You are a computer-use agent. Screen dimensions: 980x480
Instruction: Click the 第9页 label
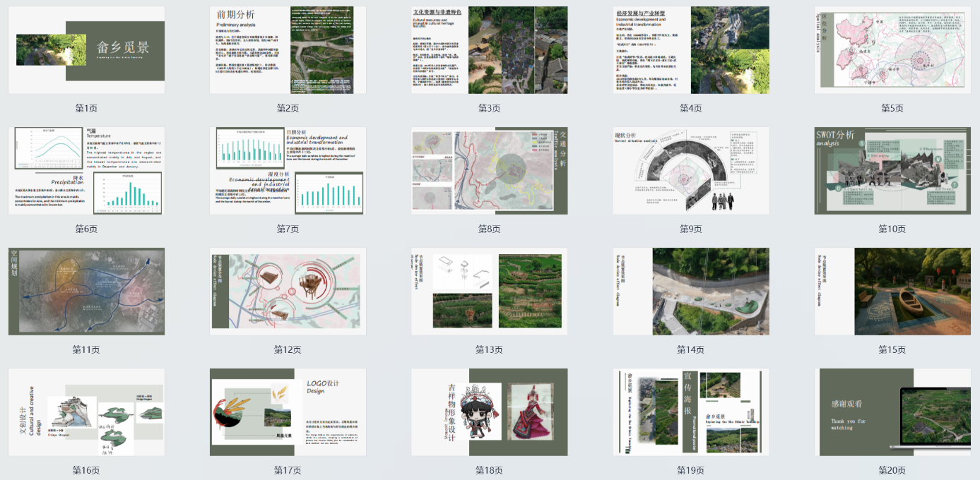(691, 229)
